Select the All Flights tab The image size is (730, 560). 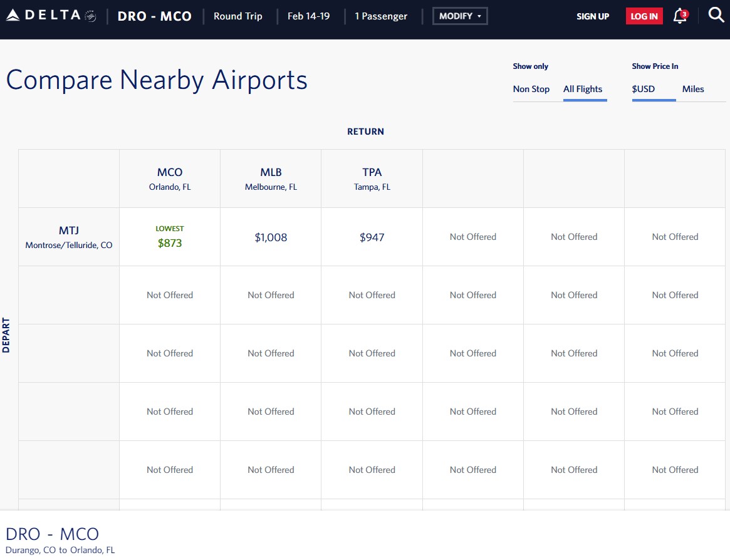[x=583, y=89]
